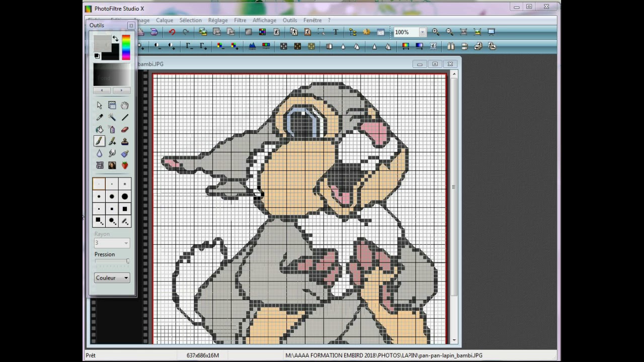The height and width of the screenshot is (362, 644).
Task: Open the 100% zoom level dropdown
Action: 423,32
